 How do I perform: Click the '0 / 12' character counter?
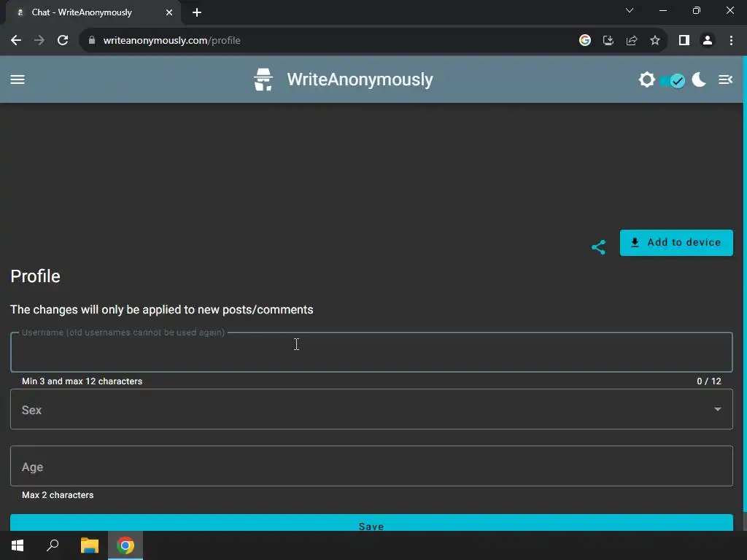(x=709, y=381)
